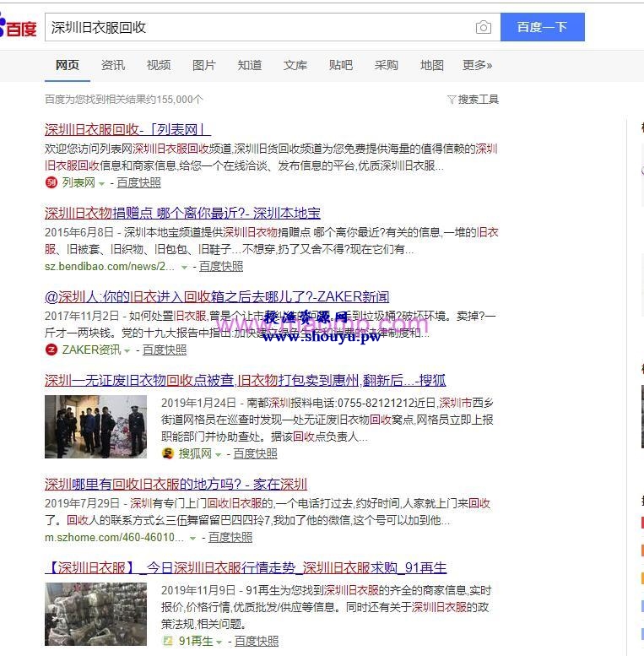Expand dropdown arrow next to 91再生
The width and height of the screenshot is (644, 656).
point(219,642)
